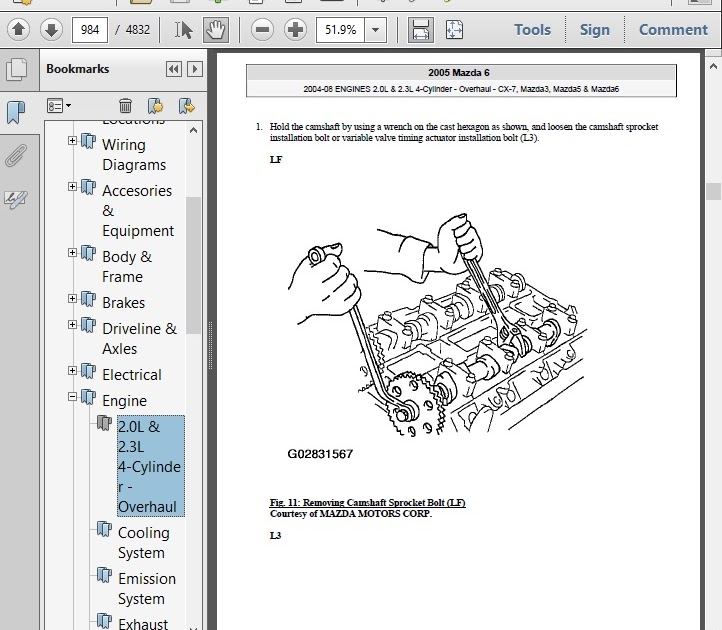Expand the Brakes bookmark
Screen dimensions: 722x630
click(x=72, y=299)
